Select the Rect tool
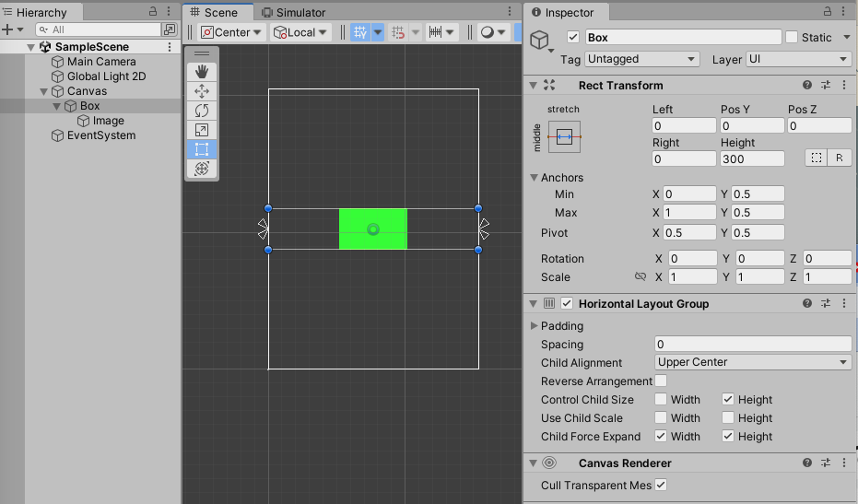Image resolution: width=858 pixels, height=504 pixels. 201,149
